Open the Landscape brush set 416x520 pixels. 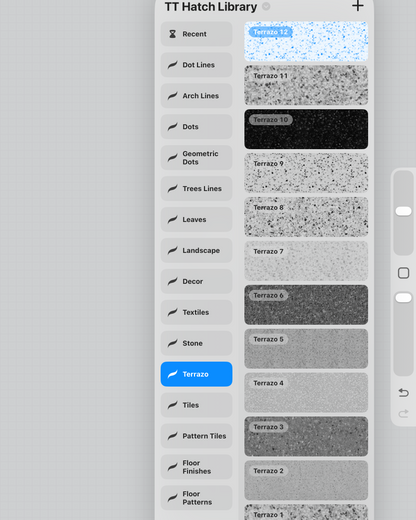click(x=196, y=250)
